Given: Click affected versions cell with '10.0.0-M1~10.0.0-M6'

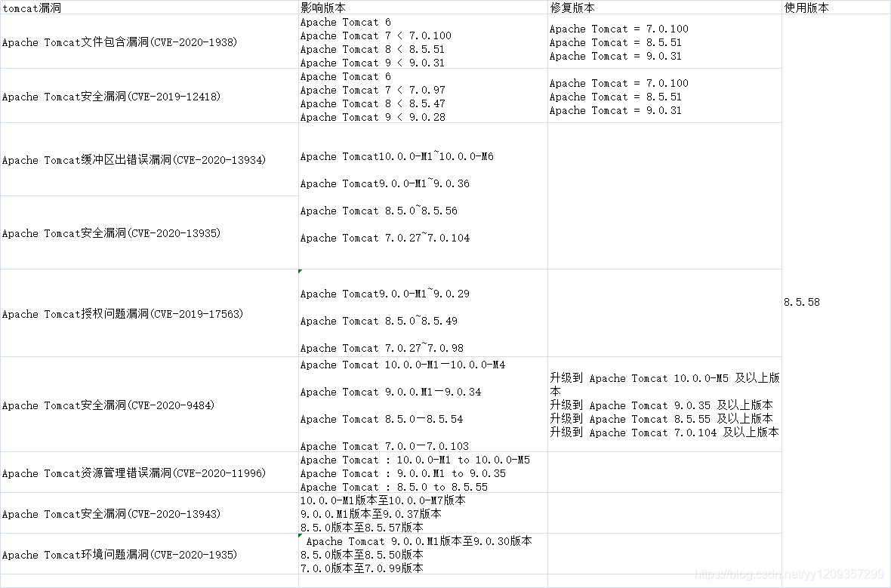Looking at the screenshot, I should coord(424,196).
